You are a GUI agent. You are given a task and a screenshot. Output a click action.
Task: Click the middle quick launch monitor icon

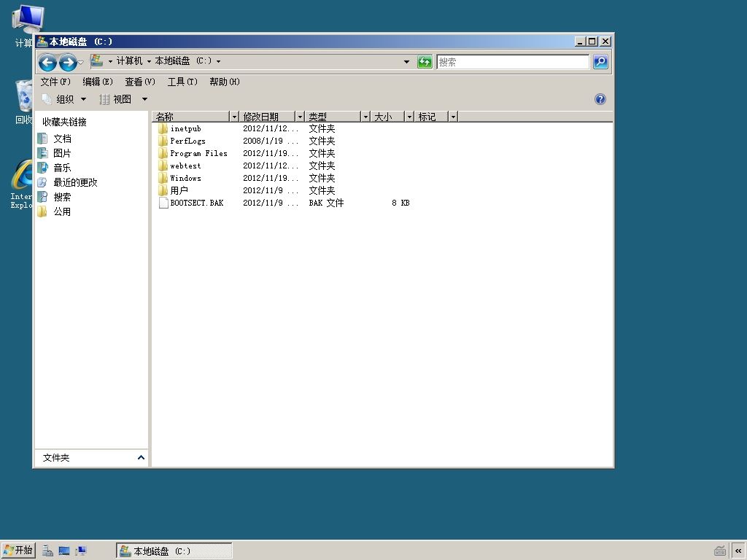(64, 551)
